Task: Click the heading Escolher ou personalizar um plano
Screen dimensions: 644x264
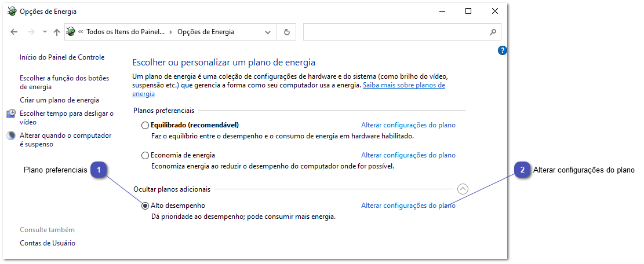Action: coord(224,63)
